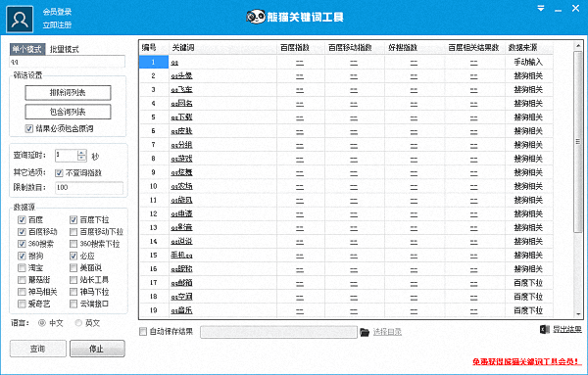Enable the 360搜索下拉 data source
Screen dimensions: 588x375
[73, 244]
